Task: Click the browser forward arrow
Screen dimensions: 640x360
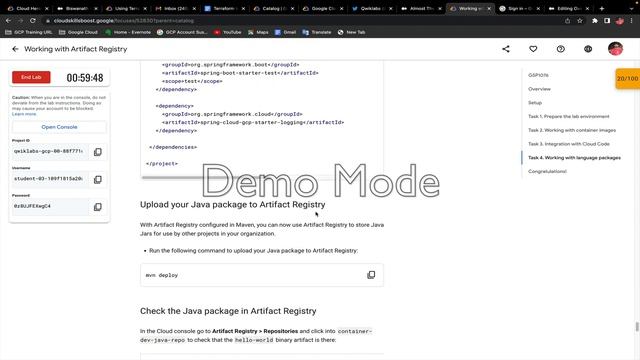Action: (x=20, y=20)
